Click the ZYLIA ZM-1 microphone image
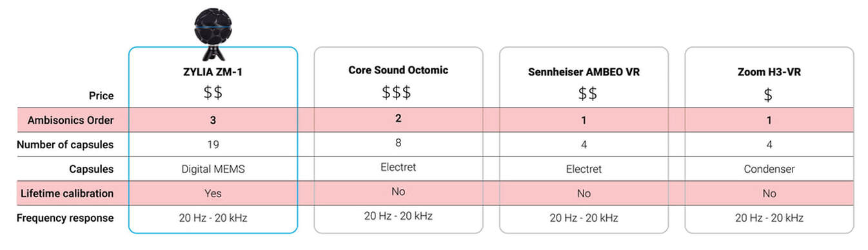 213,30
